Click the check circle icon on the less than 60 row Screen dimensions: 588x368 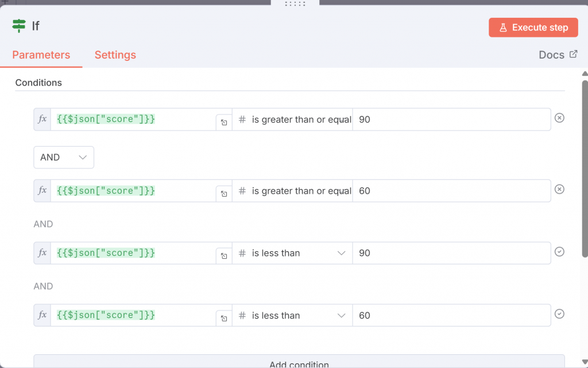pyautogui.click(x=559, y=314)
